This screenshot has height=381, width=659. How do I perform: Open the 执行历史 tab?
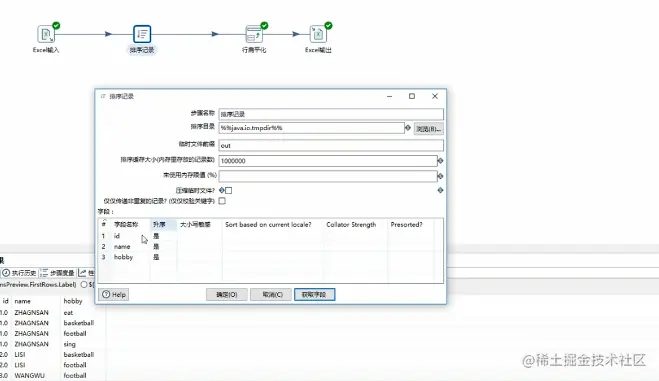click(x=19, y=273)
